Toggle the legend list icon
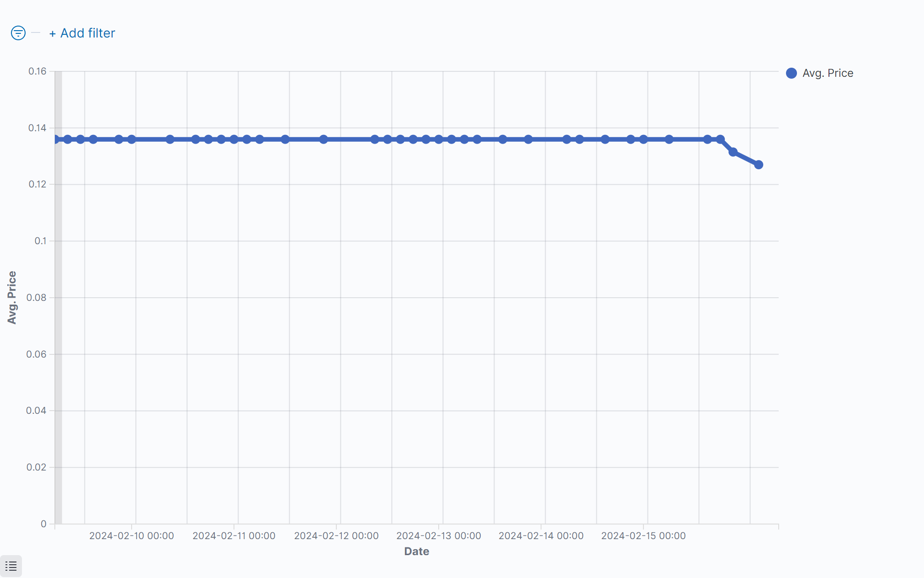This screenshot has height=578, width=924. tap(11, 566)
